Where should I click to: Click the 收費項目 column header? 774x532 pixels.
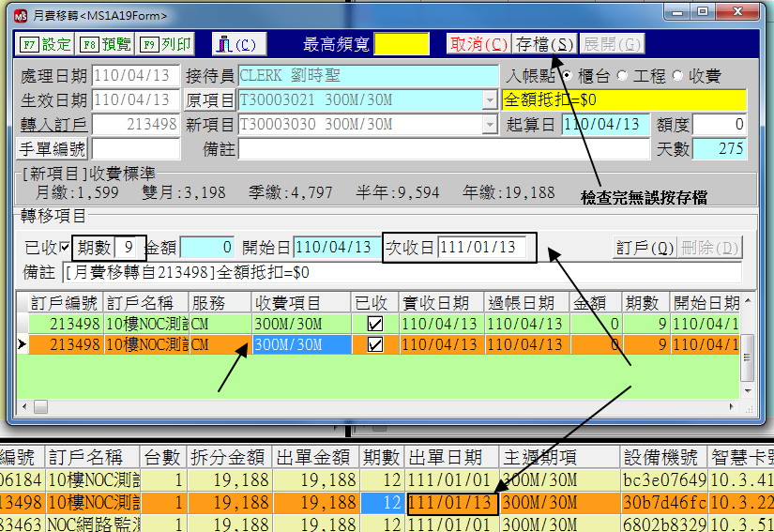[300, 303]
